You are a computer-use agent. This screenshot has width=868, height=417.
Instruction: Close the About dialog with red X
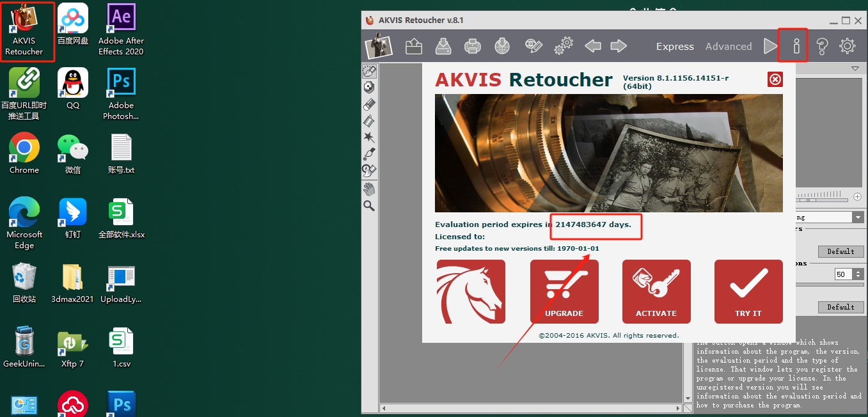click(x=775, y=79)
